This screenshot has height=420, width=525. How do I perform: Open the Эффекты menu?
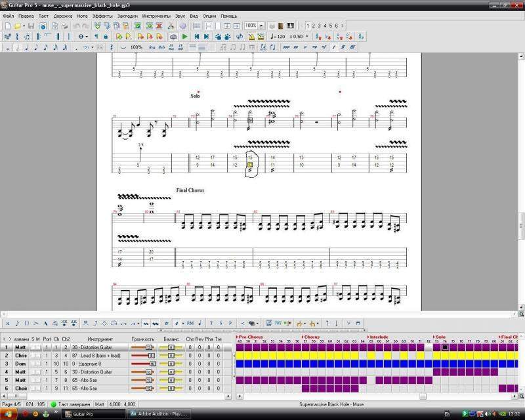tap(102, 15)
